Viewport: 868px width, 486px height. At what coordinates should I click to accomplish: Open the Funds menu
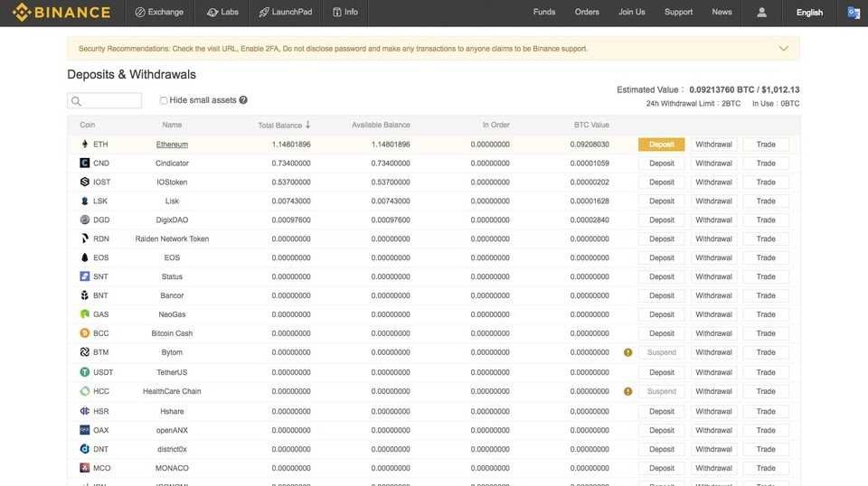[x=544, y=13]
